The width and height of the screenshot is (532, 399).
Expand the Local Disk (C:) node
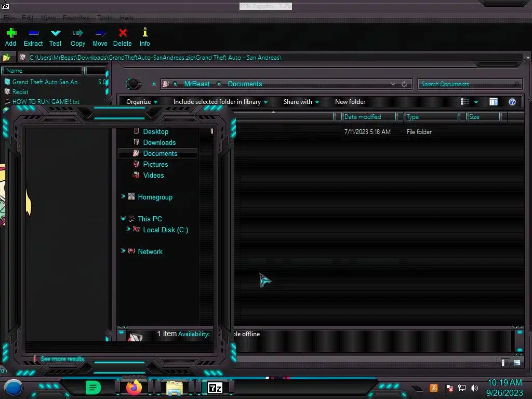128,229
